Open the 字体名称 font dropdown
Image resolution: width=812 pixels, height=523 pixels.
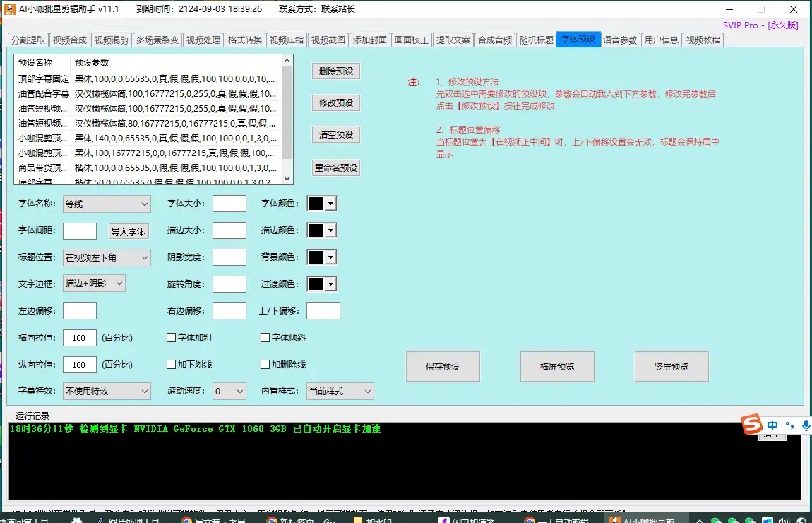107,204
